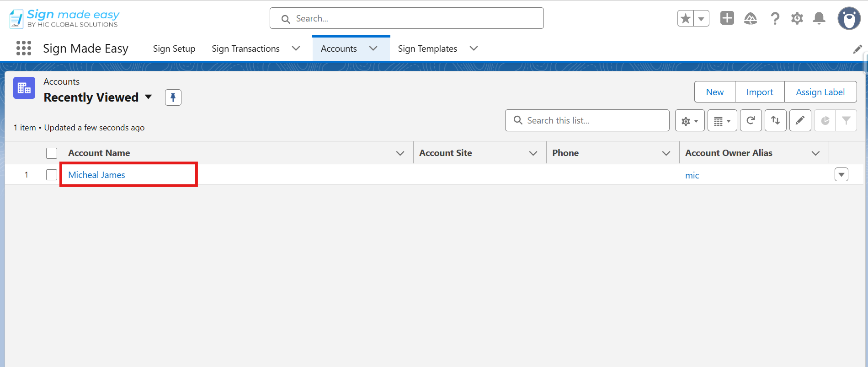
Task: Click the edit navigation pencil icon
Action: (857, 49)
